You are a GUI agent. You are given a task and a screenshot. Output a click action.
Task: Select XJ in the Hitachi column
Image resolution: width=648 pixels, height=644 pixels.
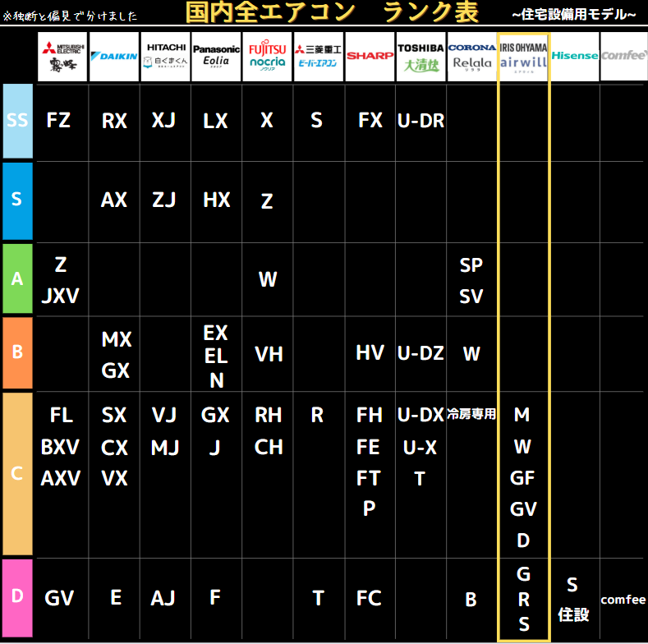tap(163, 120)
